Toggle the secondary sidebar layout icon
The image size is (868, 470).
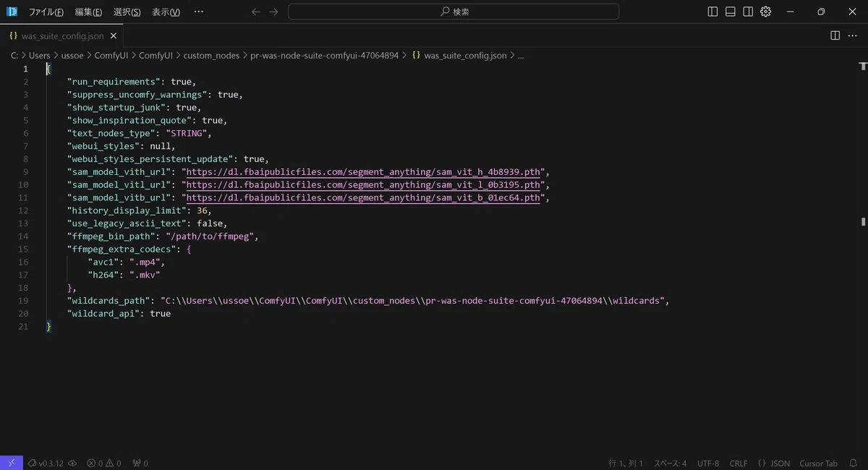pos(748,12)
